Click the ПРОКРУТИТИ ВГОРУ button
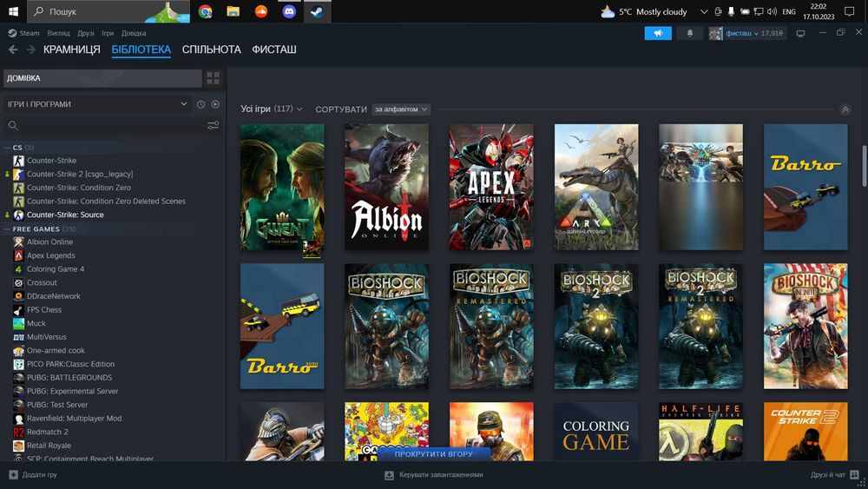Viewport: 868px width, 489px height. [x=433, y=453]
